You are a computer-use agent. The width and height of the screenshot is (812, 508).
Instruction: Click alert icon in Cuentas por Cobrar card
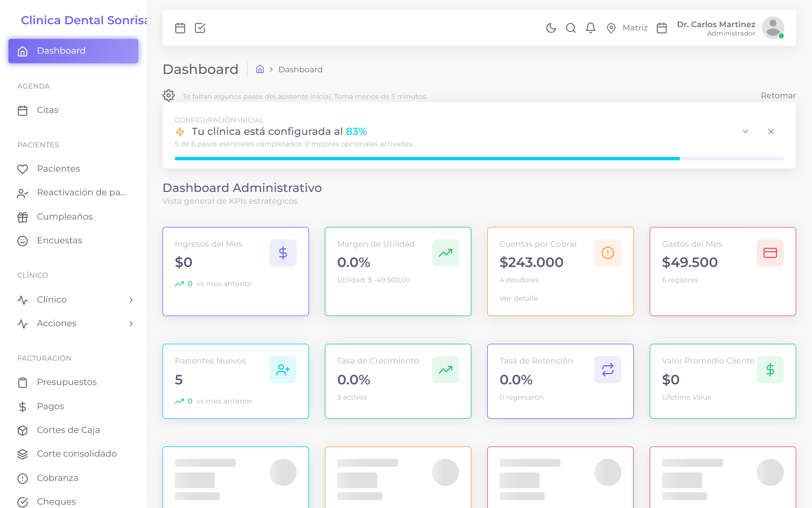click(x=608, y=253)
